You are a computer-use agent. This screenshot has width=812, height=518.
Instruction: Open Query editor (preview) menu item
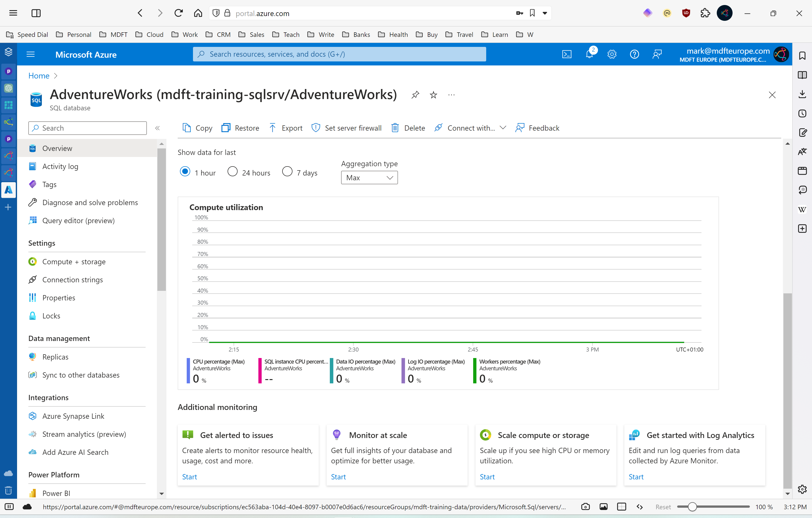point(78,221)
